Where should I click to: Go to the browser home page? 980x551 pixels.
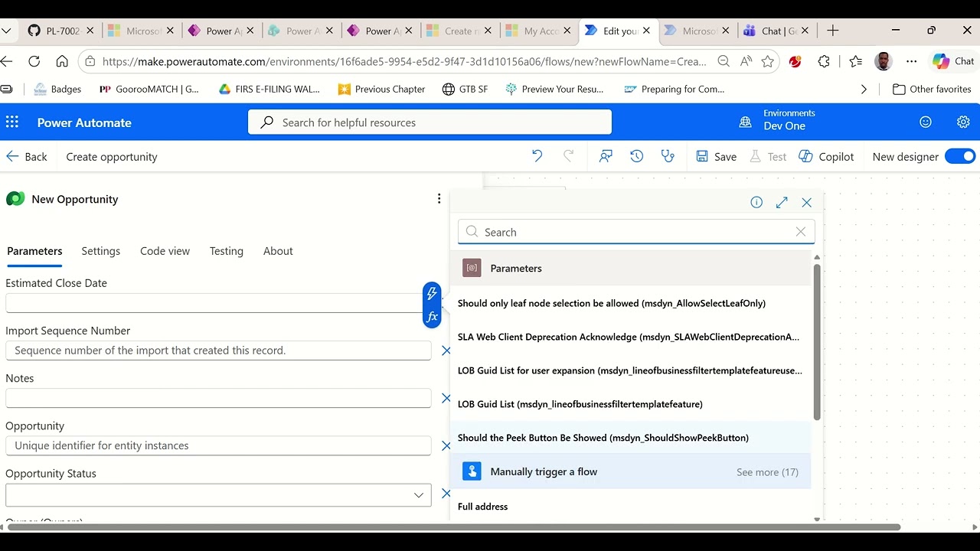pyautogui.click(x=62, y=61)
